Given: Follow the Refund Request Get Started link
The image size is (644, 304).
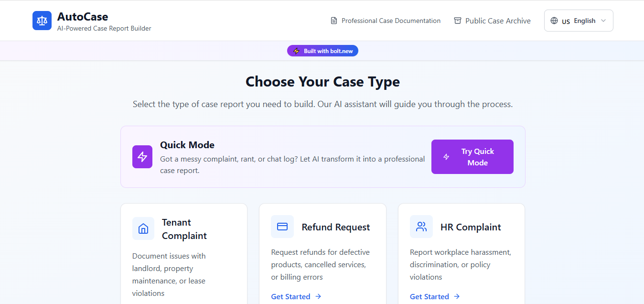Looking at the screenshot, I should click(x=290, y=296).
